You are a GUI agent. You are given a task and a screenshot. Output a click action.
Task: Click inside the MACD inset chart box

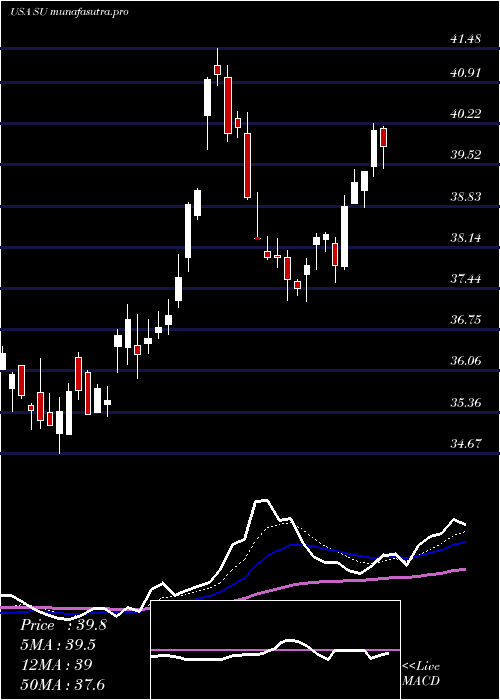pos(275,650)
